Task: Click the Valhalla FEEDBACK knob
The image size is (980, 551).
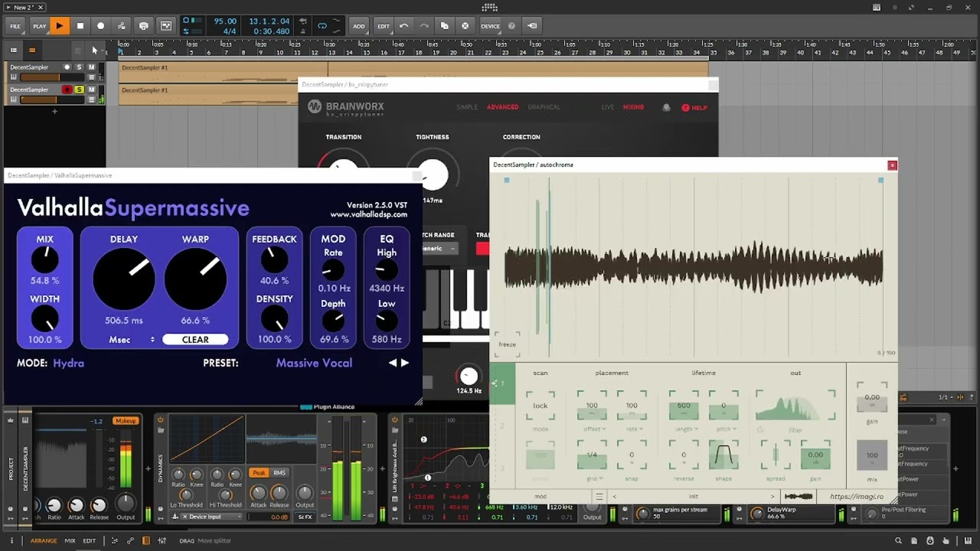Action: coord(274,260)
